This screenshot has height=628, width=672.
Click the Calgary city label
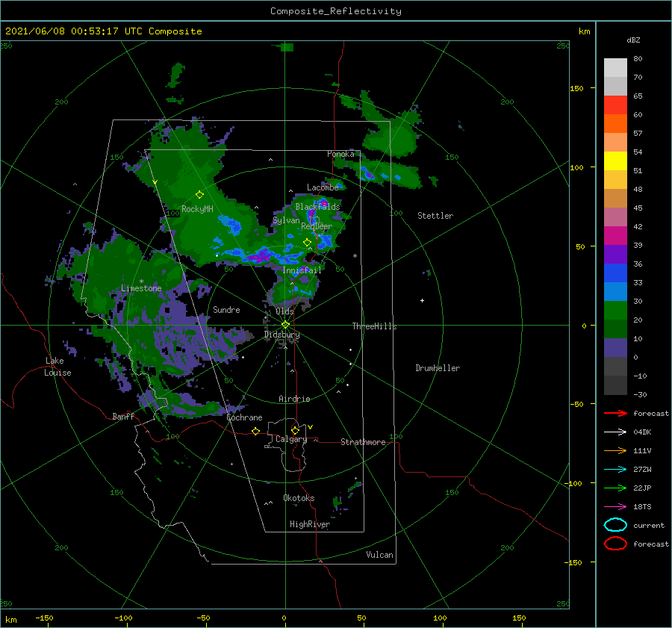tap(291, 439)
